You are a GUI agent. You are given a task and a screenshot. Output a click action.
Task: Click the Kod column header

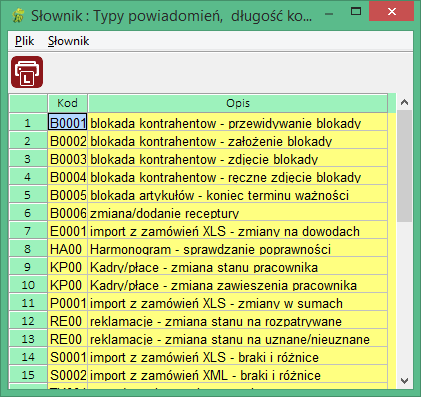point(68,103)
